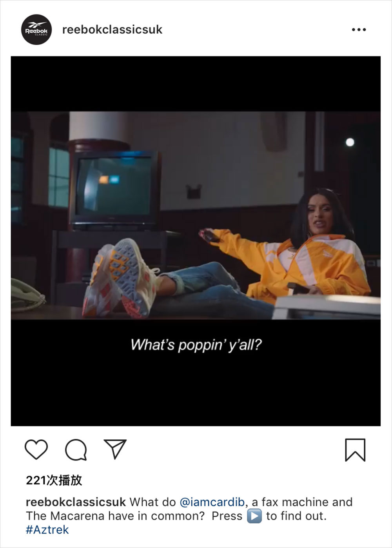Viewport: 392px width, 548px height.
Task: Open comments via the speech bubble icon
Action: tap(76, 450)
